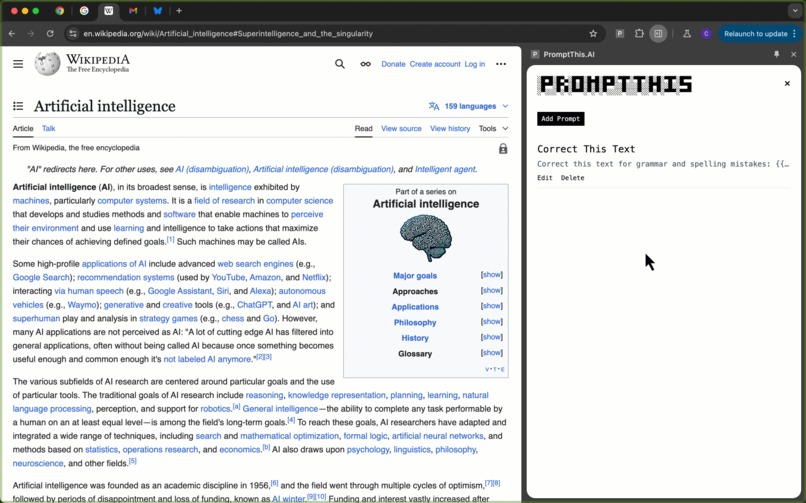Image resolution: width=806 pixels, height=503 pixels.
Task: Open the Major goals link in infobox
Action: (415, 275)
